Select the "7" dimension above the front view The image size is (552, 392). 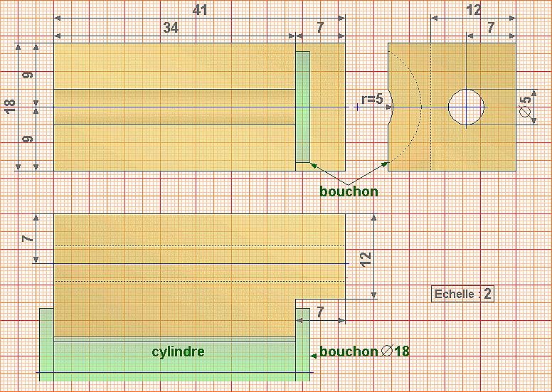tap(320, 28)
